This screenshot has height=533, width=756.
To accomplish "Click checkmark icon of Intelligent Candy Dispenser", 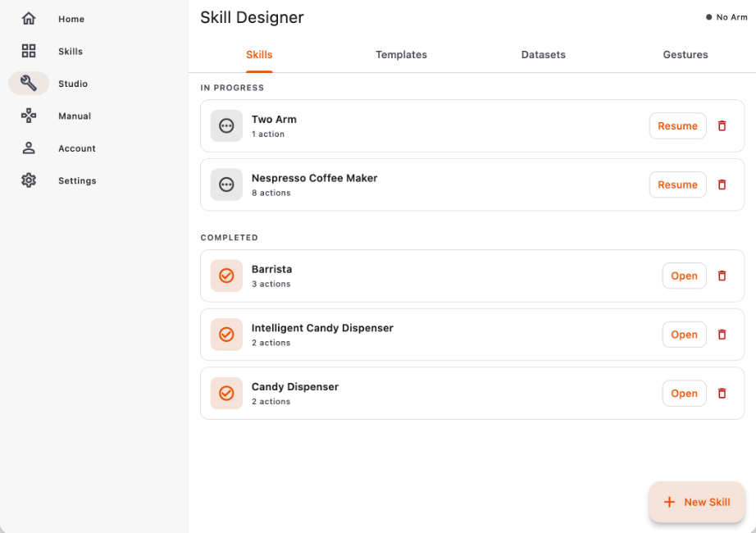I will coord(226,335).
